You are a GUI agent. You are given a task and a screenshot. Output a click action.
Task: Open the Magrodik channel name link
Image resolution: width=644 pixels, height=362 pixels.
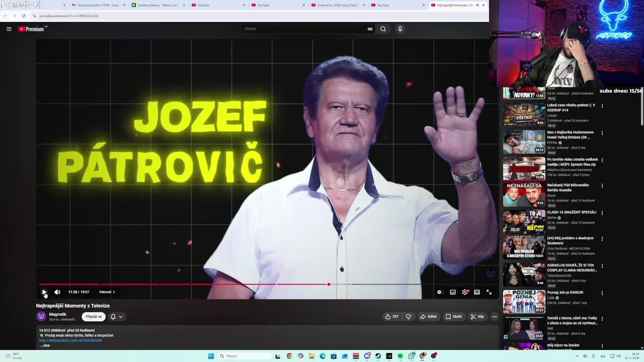57,314
